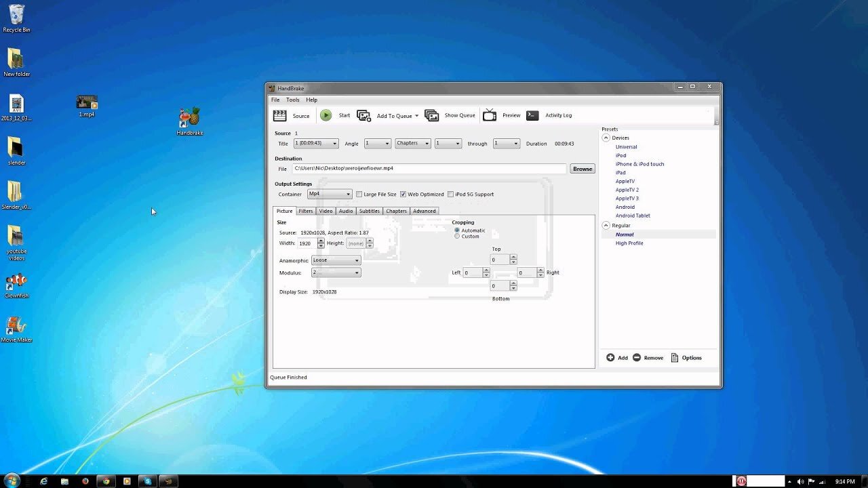This screenshot has width=868, height=488.
Task: Select Automatic cropping radio button
Action: pyautogui.click(x=457, y=230)
